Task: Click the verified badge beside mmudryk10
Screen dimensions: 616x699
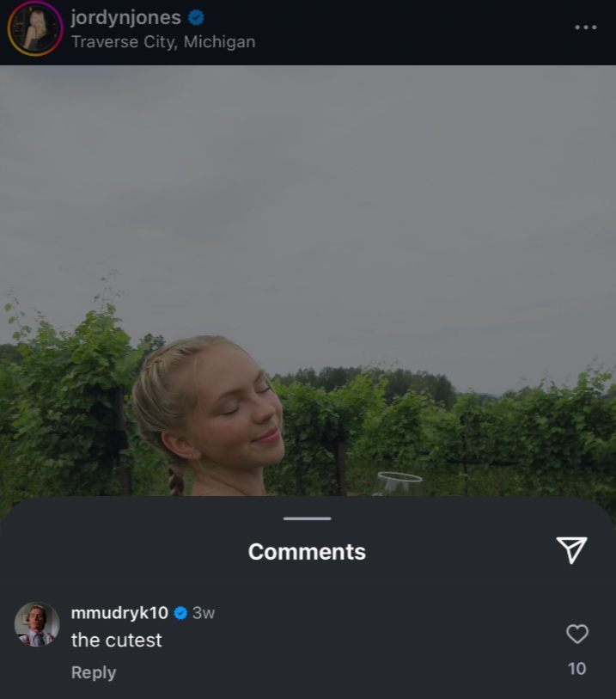Action: click(x=181, y=613)
